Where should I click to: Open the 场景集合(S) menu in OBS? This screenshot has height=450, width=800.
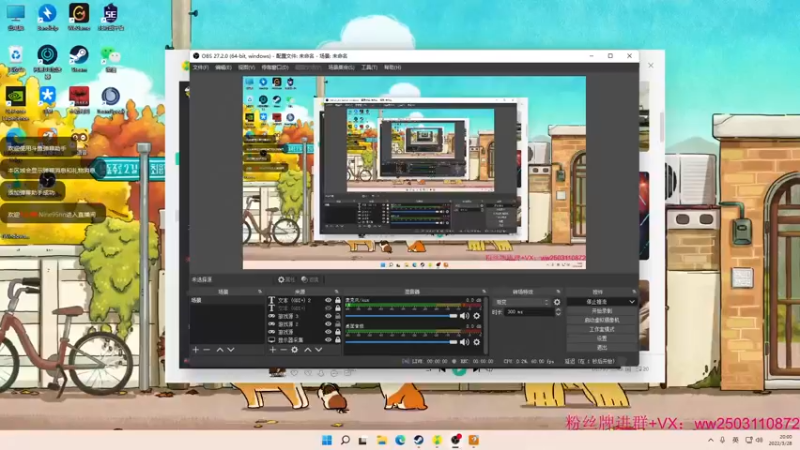click(341, 67)
